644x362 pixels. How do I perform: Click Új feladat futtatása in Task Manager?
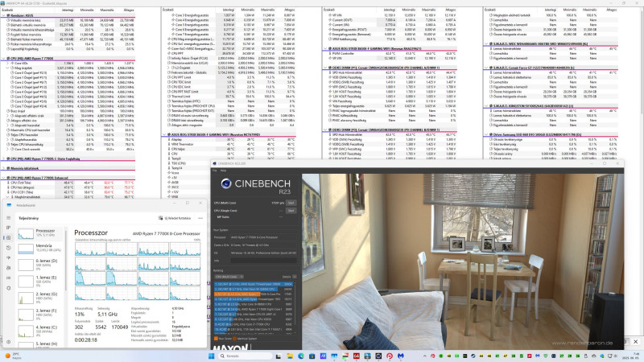coord(175,218)
